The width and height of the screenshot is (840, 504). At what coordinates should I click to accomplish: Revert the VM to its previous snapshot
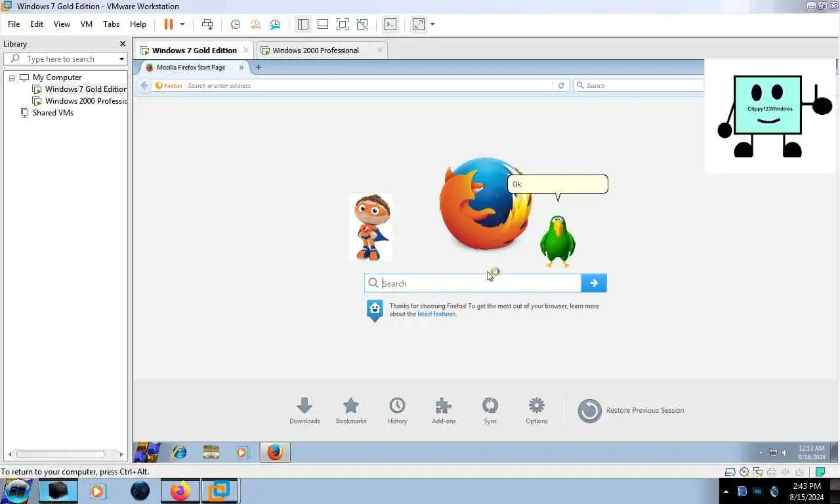(x=255, y=24)
